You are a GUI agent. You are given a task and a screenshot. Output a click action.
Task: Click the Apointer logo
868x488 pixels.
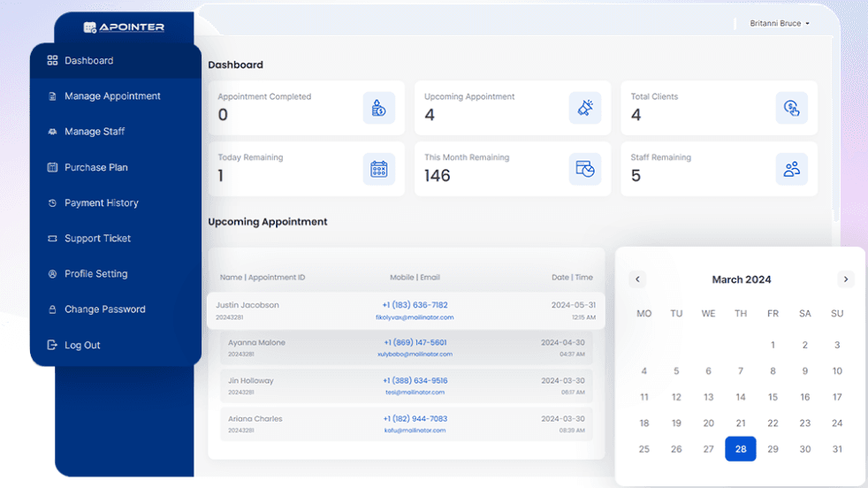coord(124,27)
